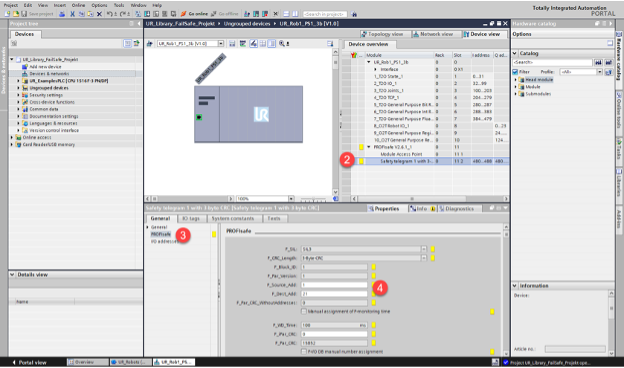Open the F_SIL dropdown

click(424, 249)
